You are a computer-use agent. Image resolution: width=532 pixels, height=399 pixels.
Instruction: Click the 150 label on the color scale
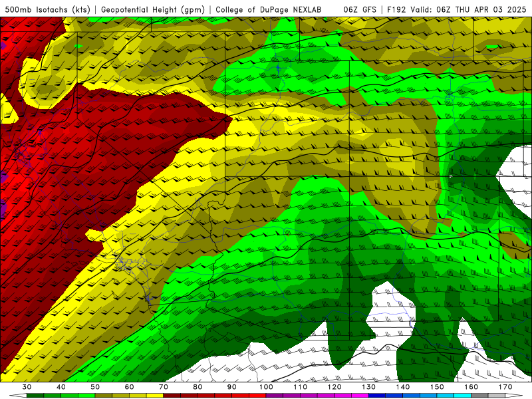437,387
